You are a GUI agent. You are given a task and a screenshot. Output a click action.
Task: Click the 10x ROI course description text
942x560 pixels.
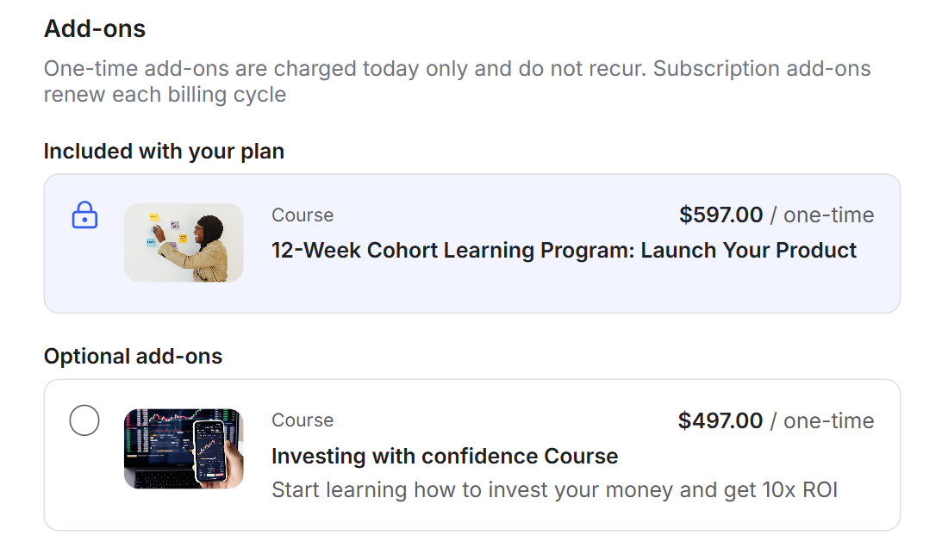tap(554, 490)
